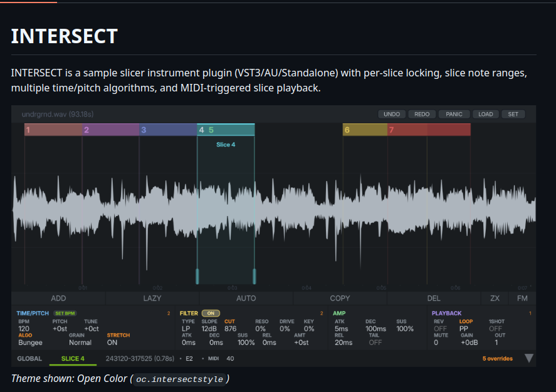
Task: Edit the PITCH +0st value
Action: (60, 329)
